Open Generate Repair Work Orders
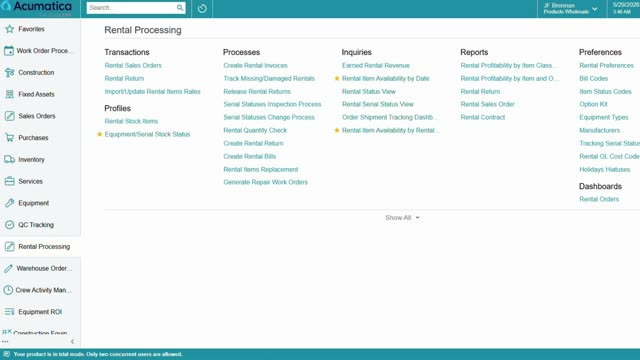Screen dimensions: 640x360 (x=265, y=182)
